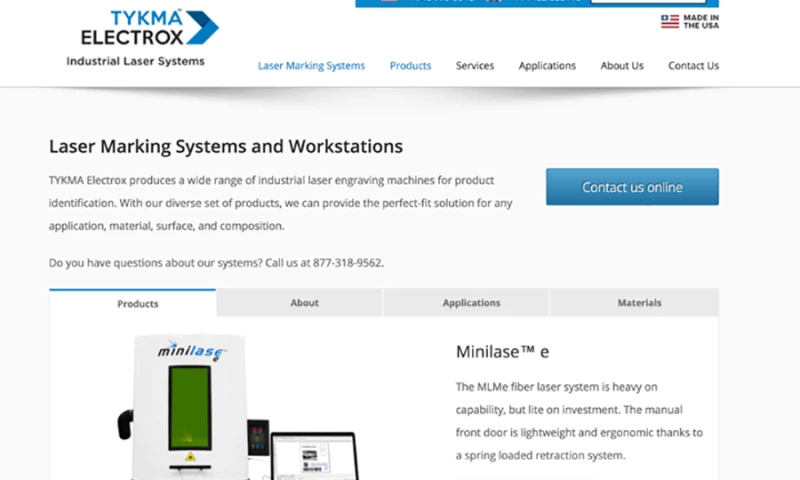Image resolution: width=800 pixels, height=480 pixels.
Task: Click the Minilase e machine image
Action: click(238, 407)
